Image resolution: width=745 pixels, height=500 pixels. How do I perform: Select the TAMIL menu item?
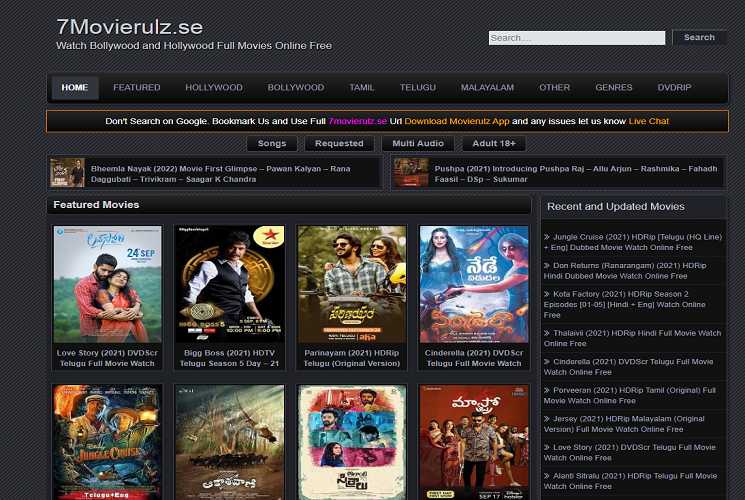[x=362, y=87]
